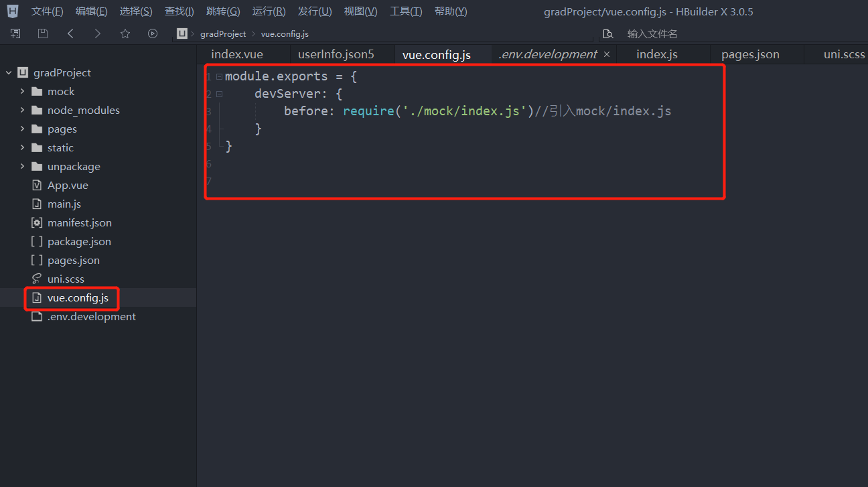
Task: Expand the node_modules folder chevron
Action: (22, 110)
